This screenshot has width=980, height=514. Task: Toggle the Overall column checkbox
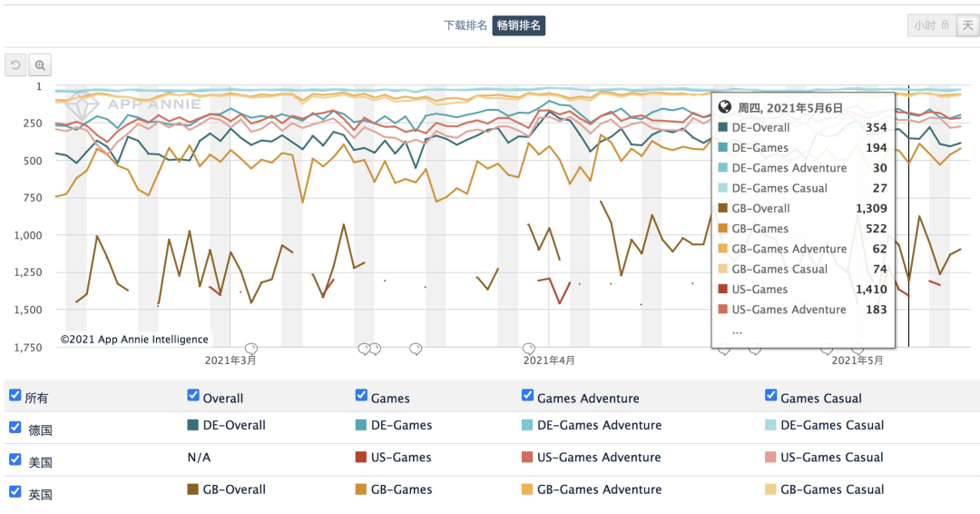193,395
